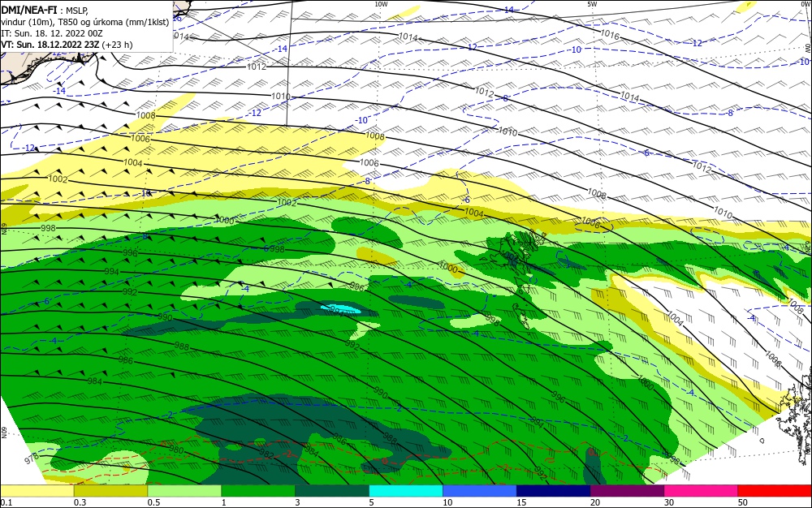Click the cyan 5–10 legend swatch
The width and height of the screenshot is (812, 508).
(x=406, y=491)
